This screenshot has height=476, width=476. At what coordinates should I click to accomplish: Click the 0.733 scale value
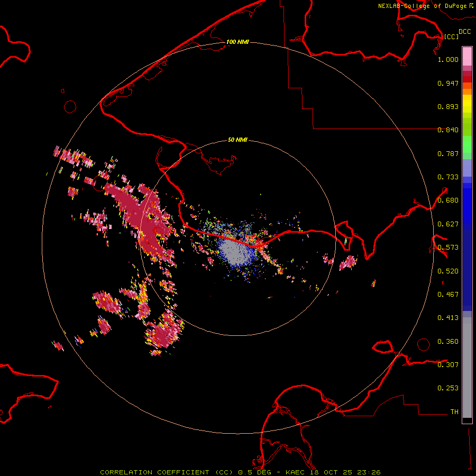(448, 177)
